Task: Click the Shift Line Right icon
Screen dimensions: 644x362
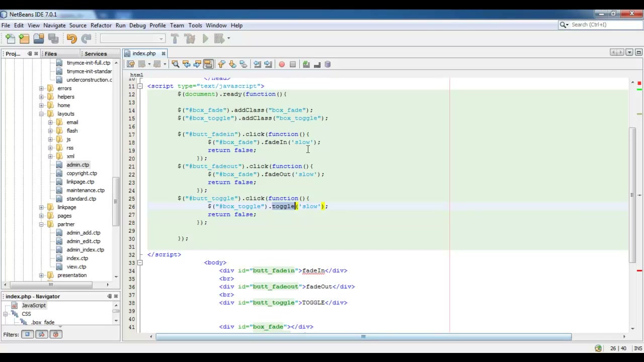Action: pyautogui.click(x=268, y=64)
